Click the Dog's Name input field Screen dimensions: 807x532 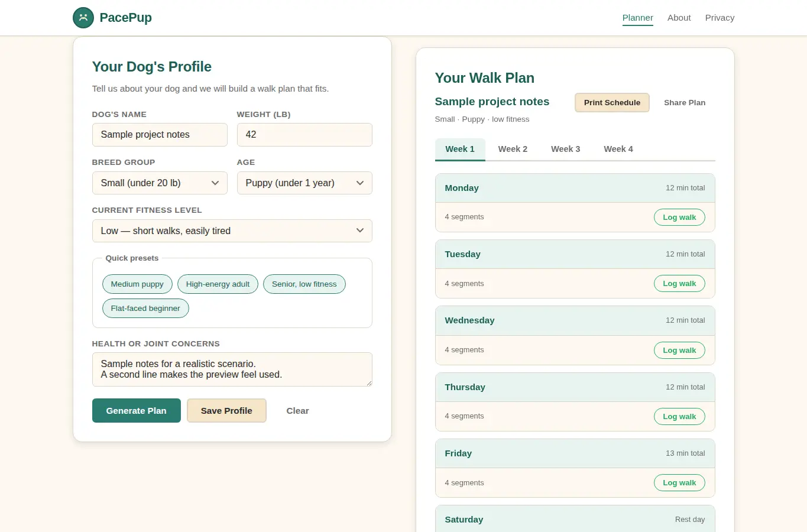pyautogui.click(x=160, y=135)
